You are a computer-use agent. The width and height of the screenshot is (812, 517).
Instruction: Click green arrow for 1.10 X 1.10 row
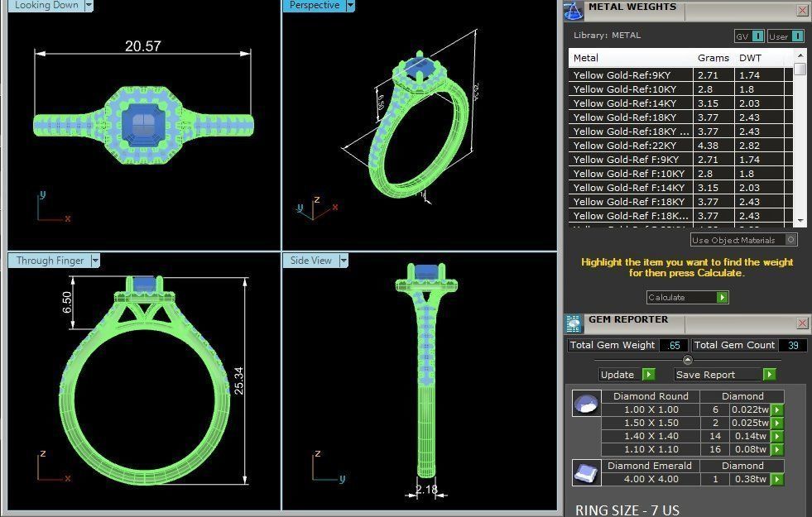pos(776,449)
